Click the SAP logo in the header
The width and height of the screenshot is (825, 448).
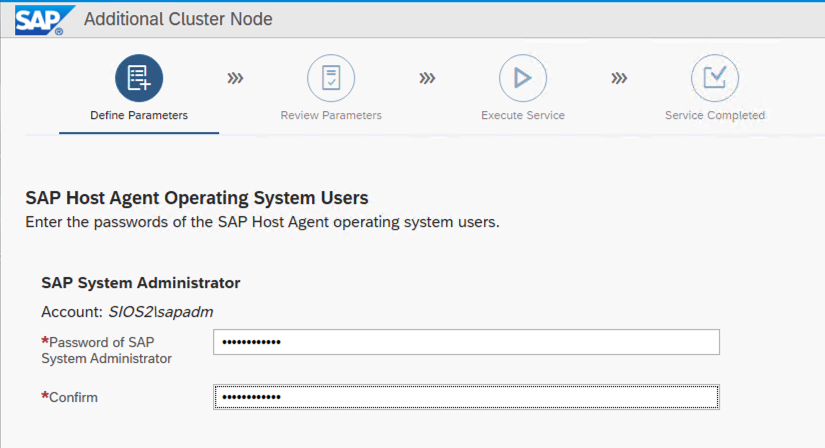tap(44, 20)
